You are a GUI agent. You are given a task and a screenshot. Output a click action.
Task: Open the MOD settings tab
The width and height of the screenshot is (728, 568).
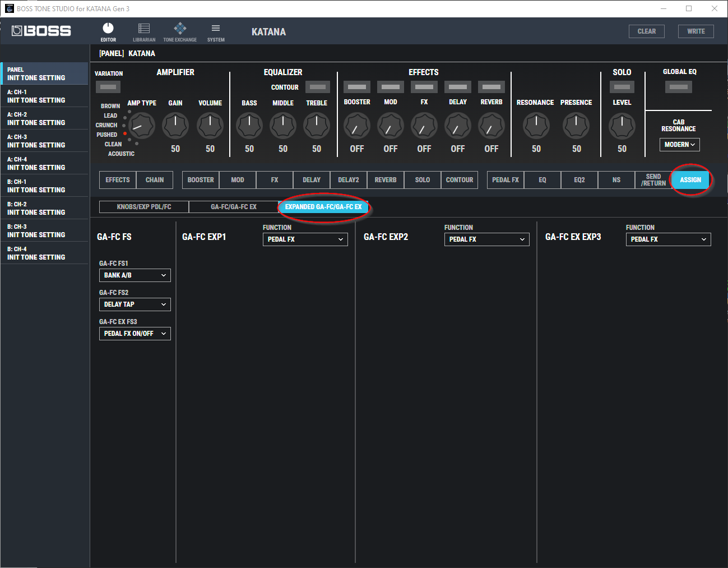238,180
